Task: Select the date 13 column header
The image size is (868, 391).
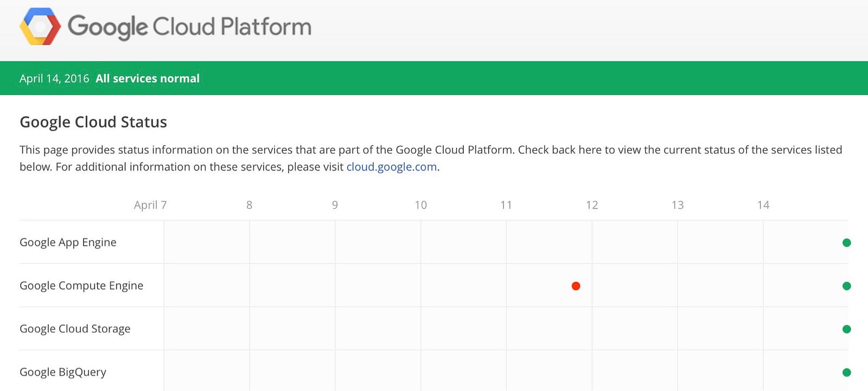Action: tap(678, 205)
